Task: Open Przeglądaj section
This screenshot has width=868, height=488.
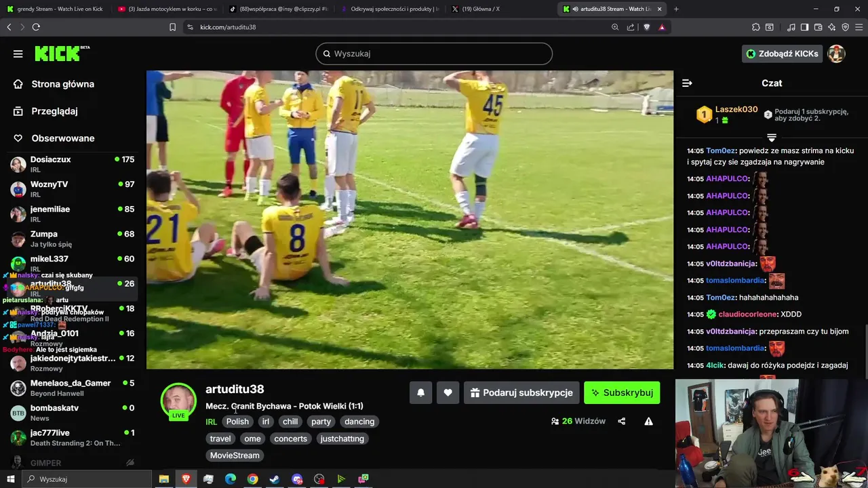Action: coord(54,111)
